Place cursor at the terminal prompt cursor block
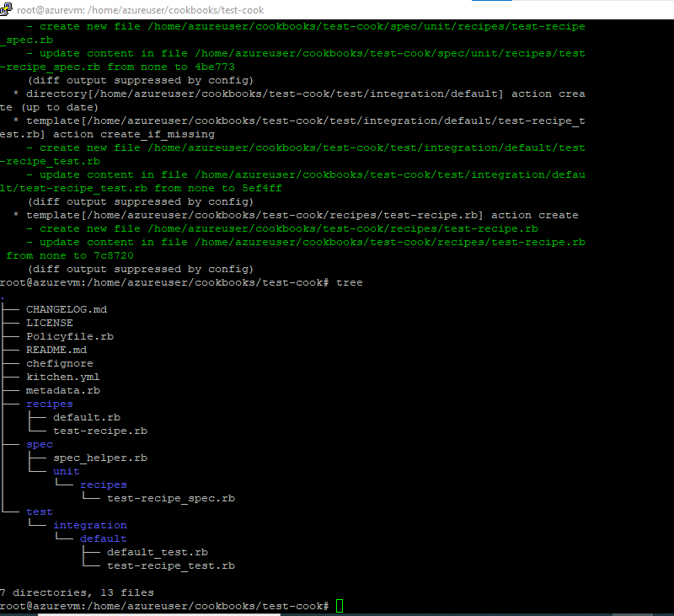The height and width of the screenshot is (616, 674). tap(340, 606)
